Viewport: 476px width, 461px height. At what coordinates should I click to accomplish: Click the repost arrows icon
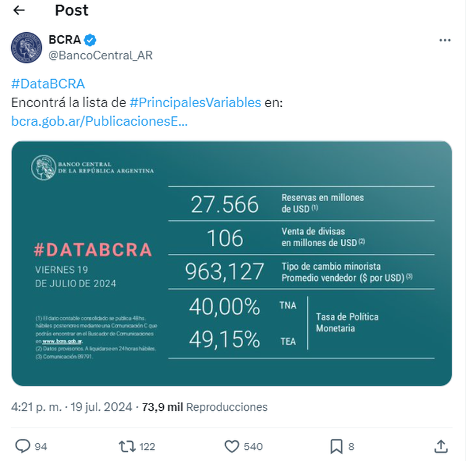click(x=125, y=446)
